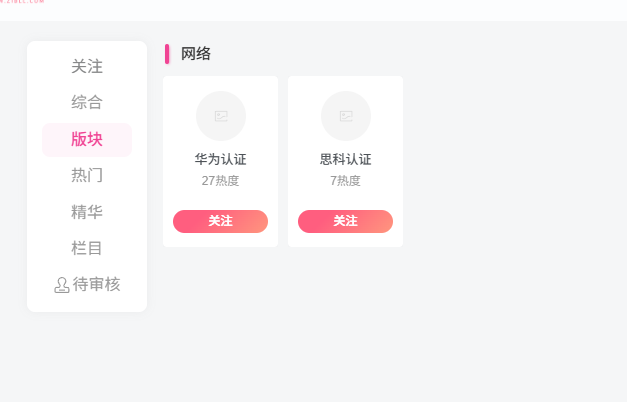627x402 pixels.
Task: Follow the 华为认证 board
Action: pos(220,221)
